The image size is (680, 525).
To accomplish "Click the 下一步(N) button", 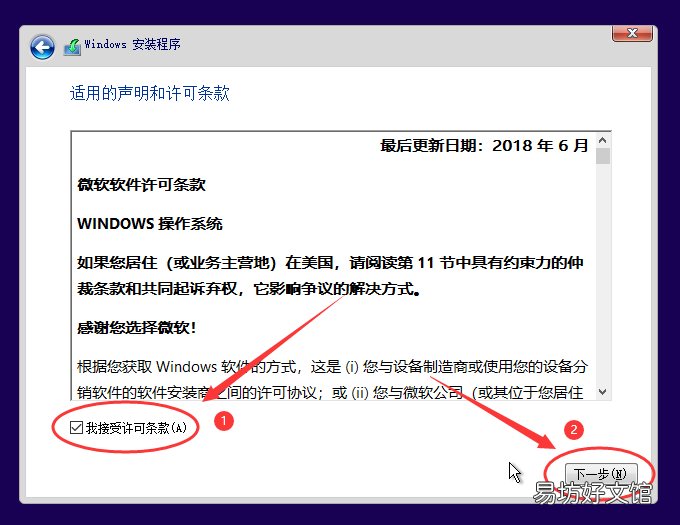I will pyautogui.click(x=601, y=473).
